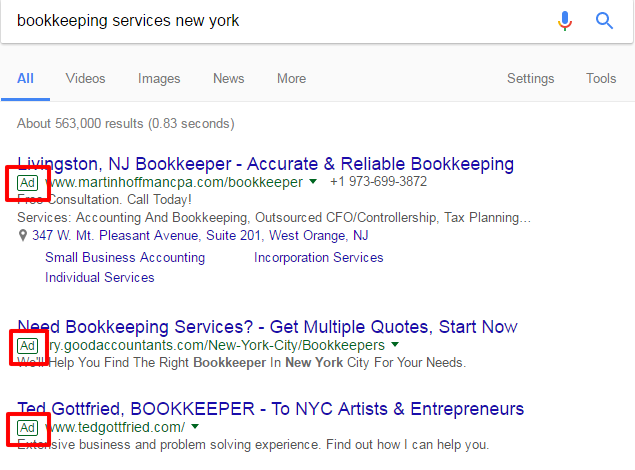Image resolution: width=635 pixels, height=470 pixels.
Task: Open the News tab
Action: pos(228,79)
